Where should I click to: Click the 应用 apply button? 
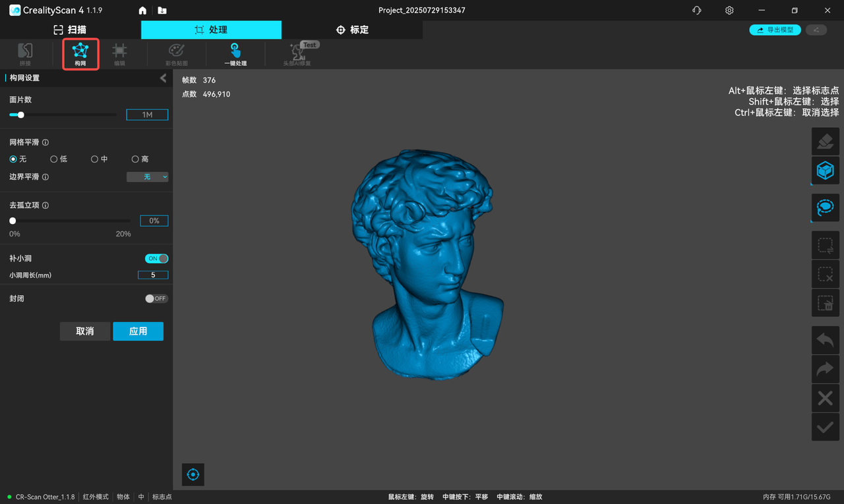point(138,331)
